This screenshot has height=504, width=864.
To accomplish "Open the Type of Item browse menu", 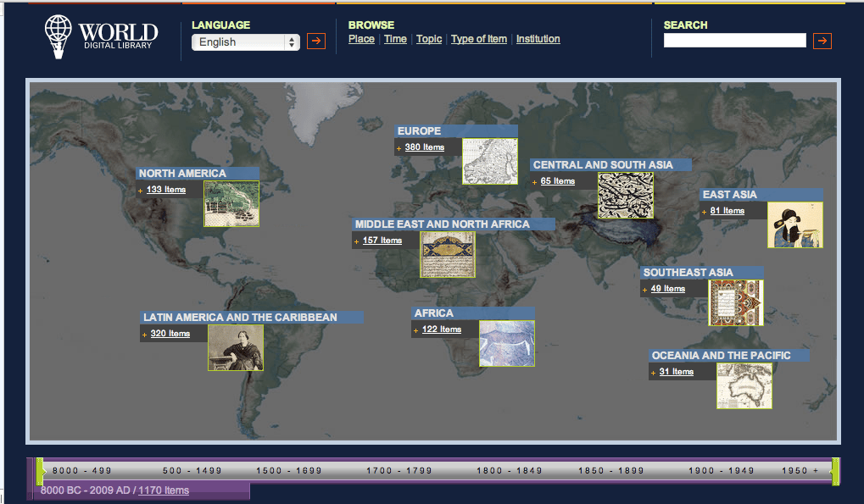I will coord(478,39).
